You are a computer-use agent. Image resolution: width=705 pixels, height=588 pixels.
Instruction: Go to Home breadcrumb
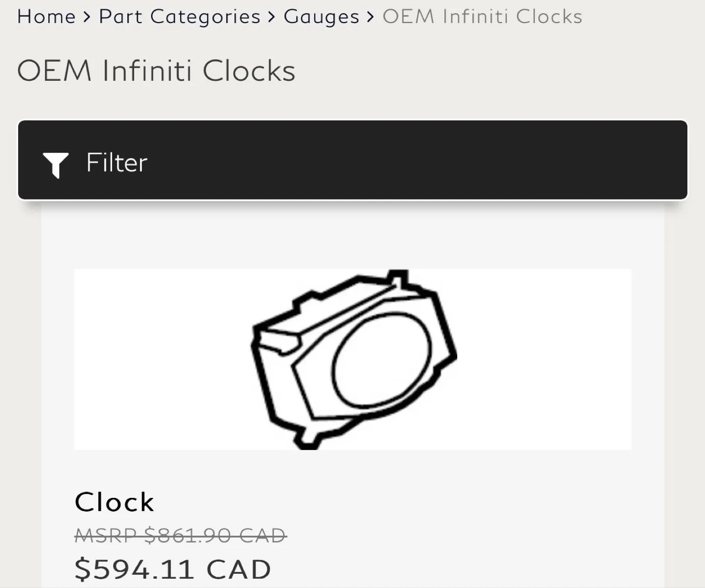(x=47, y=17)
